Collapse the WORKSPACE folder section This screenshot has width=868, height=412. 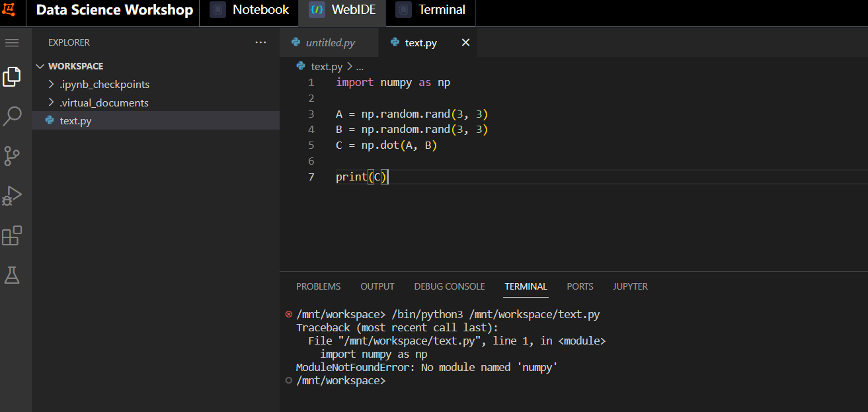pos(156,66)
